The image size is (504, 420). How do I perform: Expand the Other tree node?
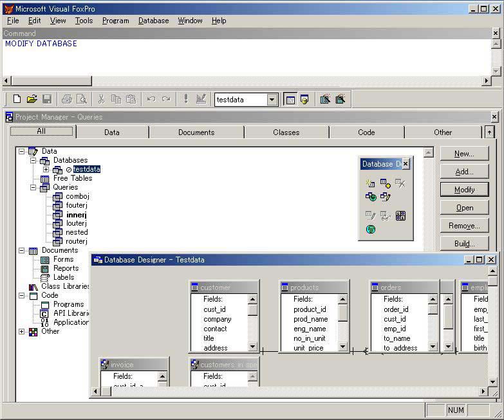pyautogui.click(x=21, y=331)
